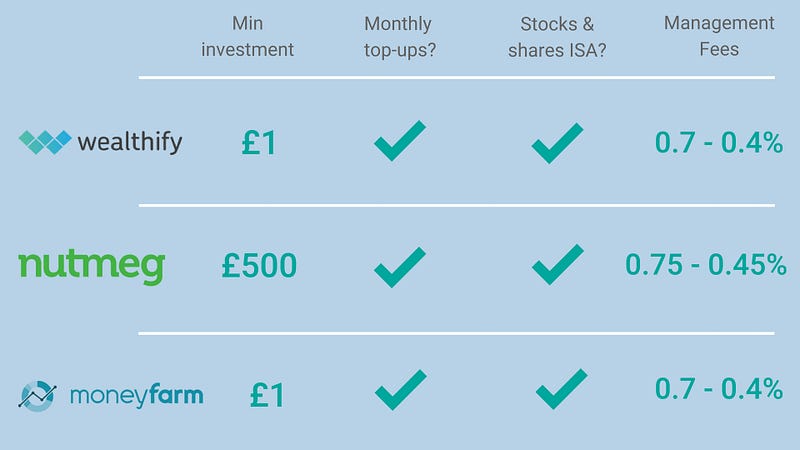Click Nutmeg's 0.75 - 0.45% fee value
The width and height of the screenshot is (800, 450).
click(706, 265)
